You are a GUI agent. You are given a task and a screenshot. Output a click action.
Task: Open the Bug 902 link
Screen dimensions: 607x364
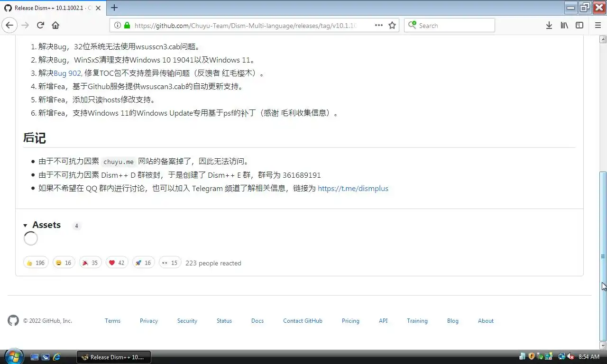pyautogui.click(x=68, y=73)
